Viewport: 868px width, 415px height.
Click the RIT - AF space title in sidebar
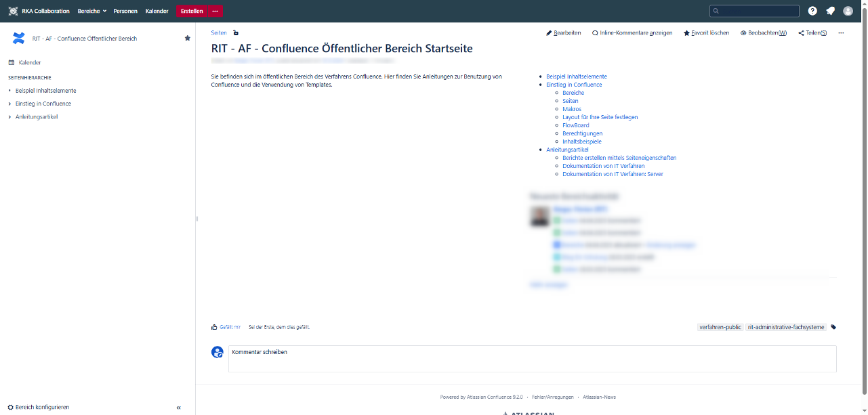(x=85, y=39)
